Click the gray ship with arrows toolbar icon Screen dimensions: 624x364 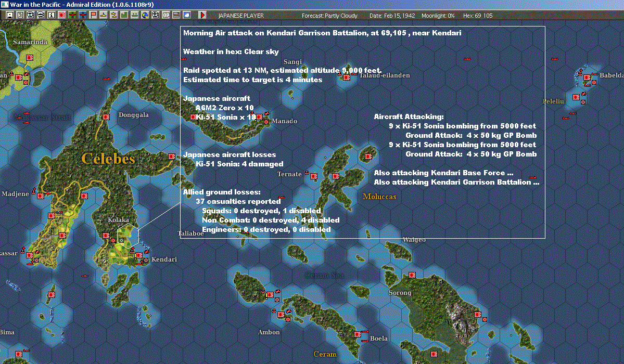[x=134, y=15]
